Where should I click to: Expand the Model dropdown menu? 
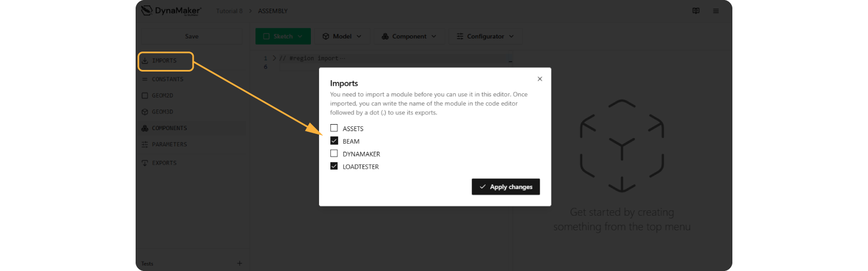click(x=342, y=36)
